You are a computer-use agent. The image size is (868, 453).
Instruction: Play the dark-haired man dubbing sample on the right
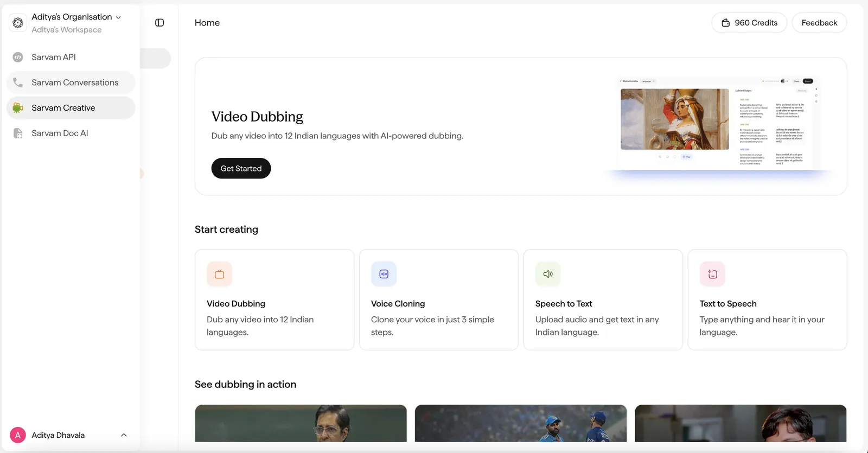[x=741, y=423]
